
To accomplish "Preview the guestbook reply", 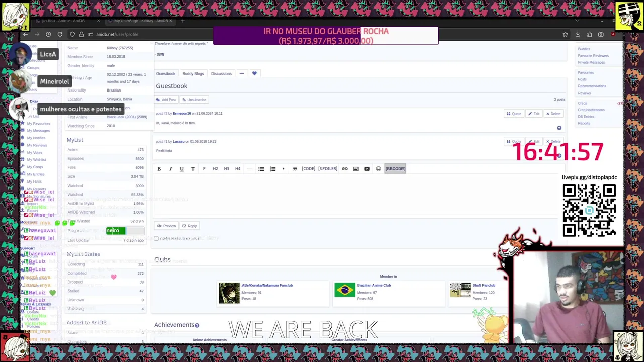I will click(166, 226).
